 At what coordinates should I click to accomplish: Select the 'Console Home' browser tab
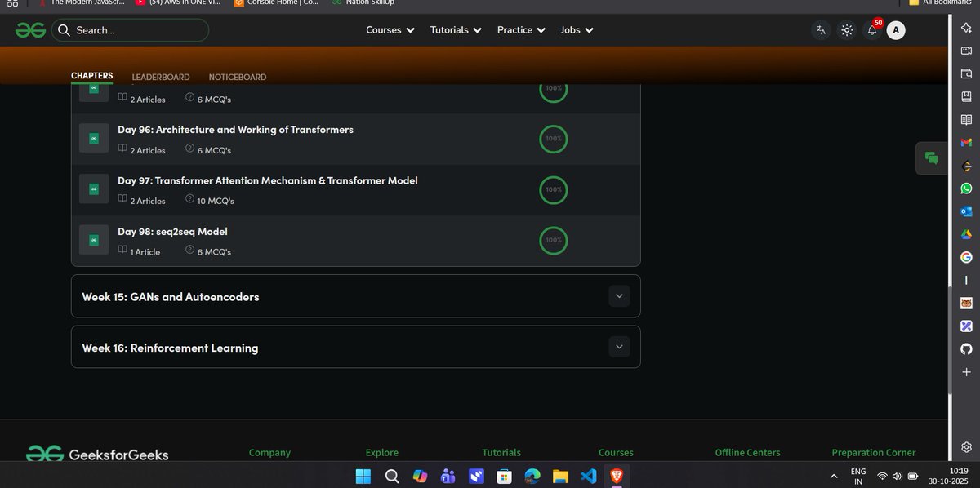click(x=276, y=2)
